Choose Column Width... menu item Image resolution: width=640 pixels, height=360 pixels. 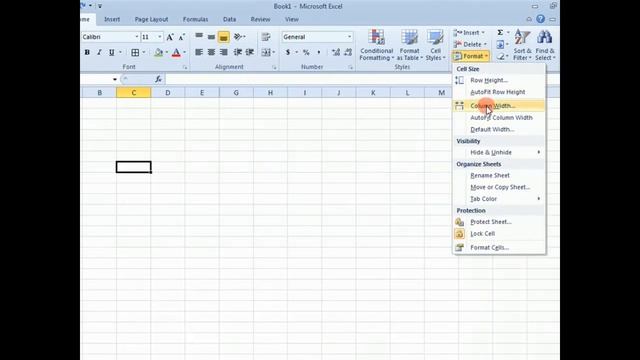point(499,106)
